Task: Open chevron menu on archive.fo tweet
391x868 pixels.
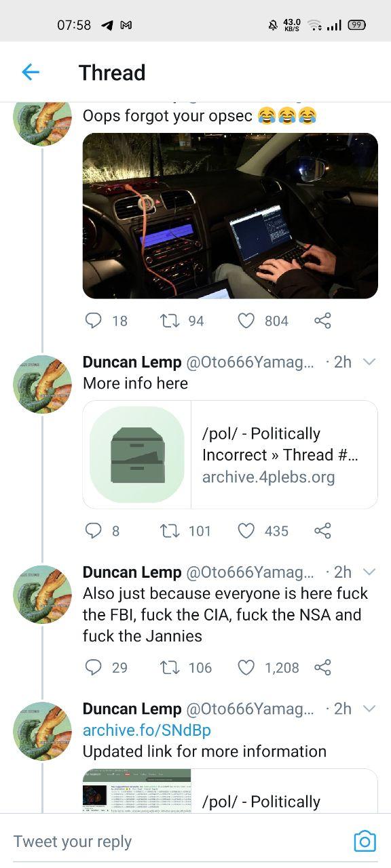Action: tap(369, 709)
